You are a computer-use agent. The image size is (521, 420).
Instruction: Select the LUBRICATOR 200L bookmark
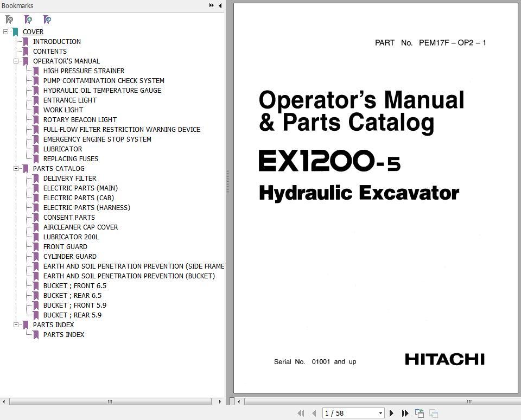click(71, 237)
